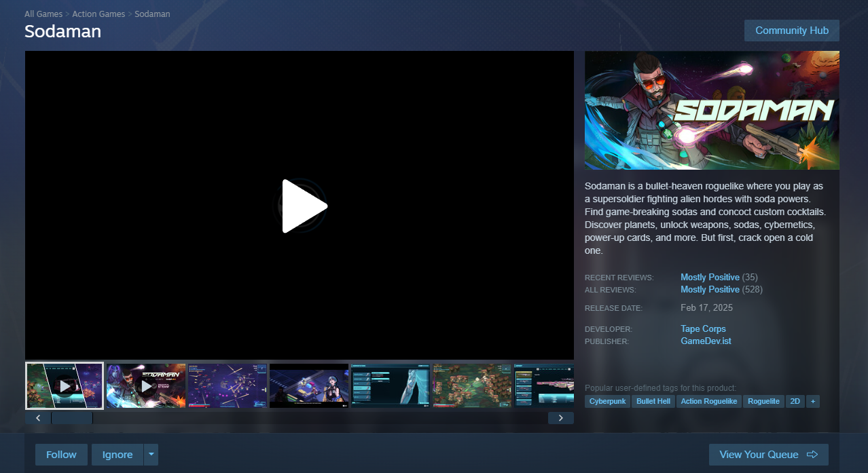868x473 pixels.
Task: Expand the dropdown arrow beside Ignore
Action: click(x=151, y=455)
